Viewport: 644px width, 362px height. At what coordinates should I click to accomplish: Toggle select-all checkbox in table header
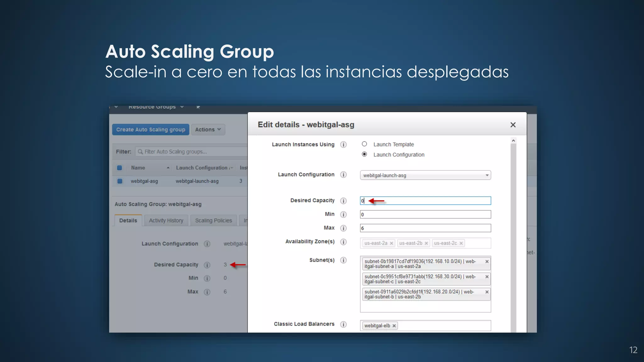(119, 168)
